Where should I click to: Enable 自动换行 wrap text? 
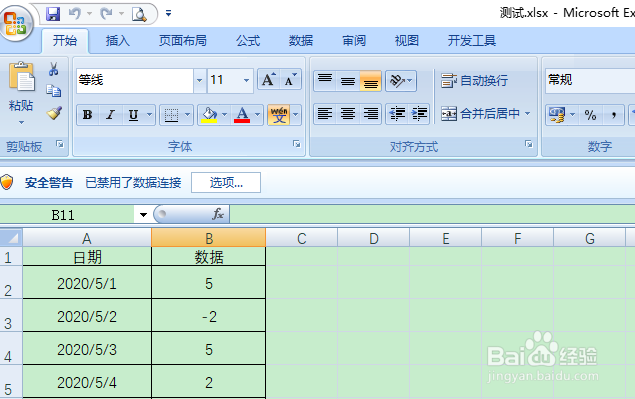pos(474,81)
